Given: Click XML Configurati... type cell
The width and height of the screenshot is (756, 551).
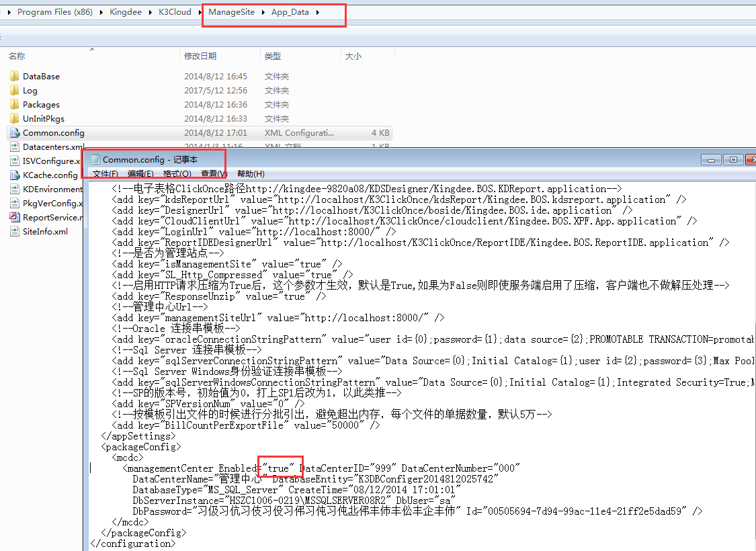Looking at the screenshot, I should (299, 132).
